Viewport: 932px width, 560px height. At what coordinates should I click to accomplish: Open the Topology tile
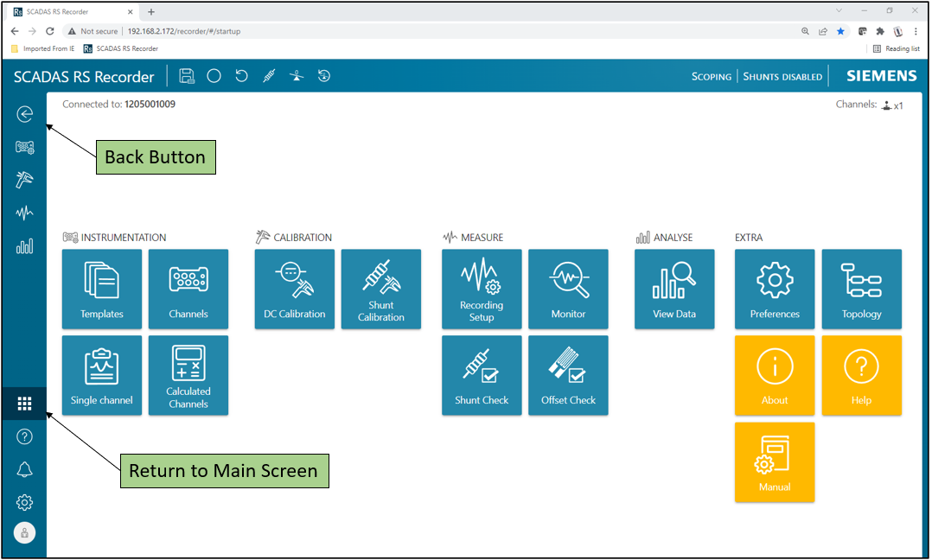coord(861,289)
